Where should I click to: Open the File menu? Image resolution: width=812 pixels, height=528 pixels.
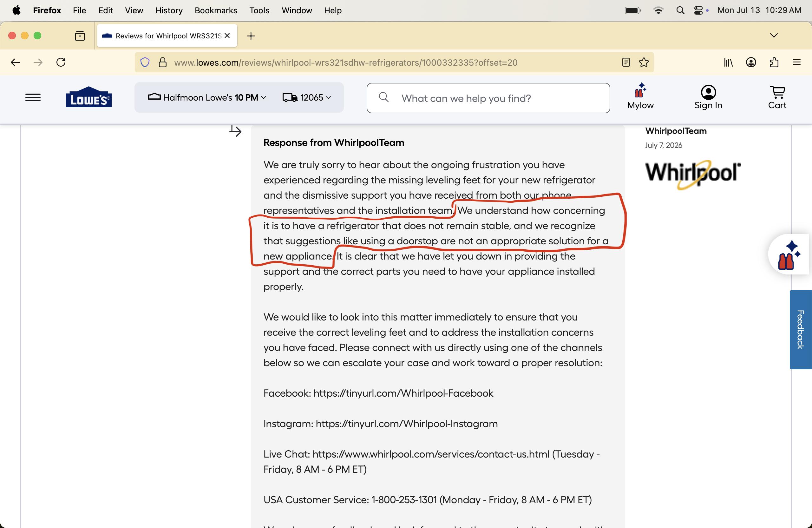point(79,10)
